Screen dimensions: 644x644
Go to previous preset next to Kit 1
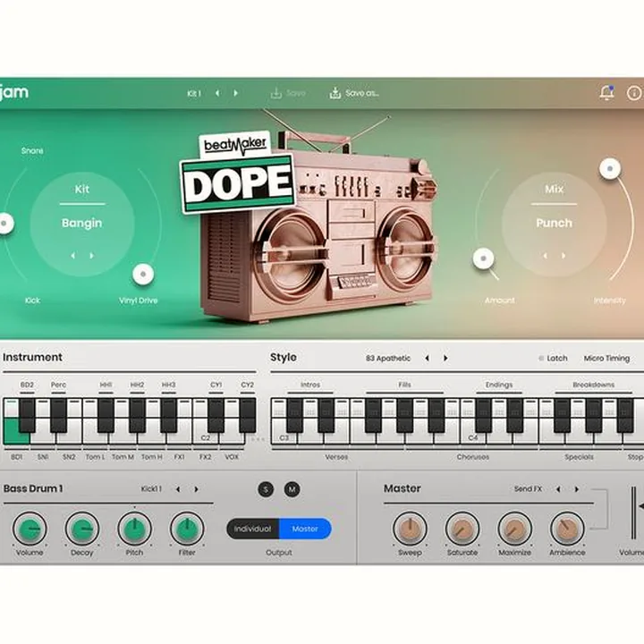217,93
